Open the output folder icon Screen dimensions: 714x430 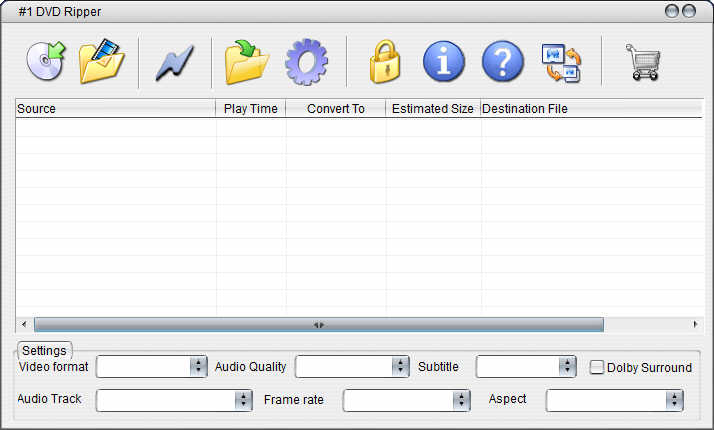click(x=247, y=62)
